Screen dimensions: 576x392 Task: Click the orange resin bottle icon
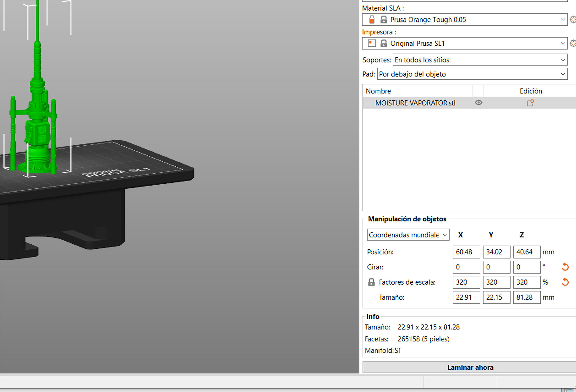point(372,19)
